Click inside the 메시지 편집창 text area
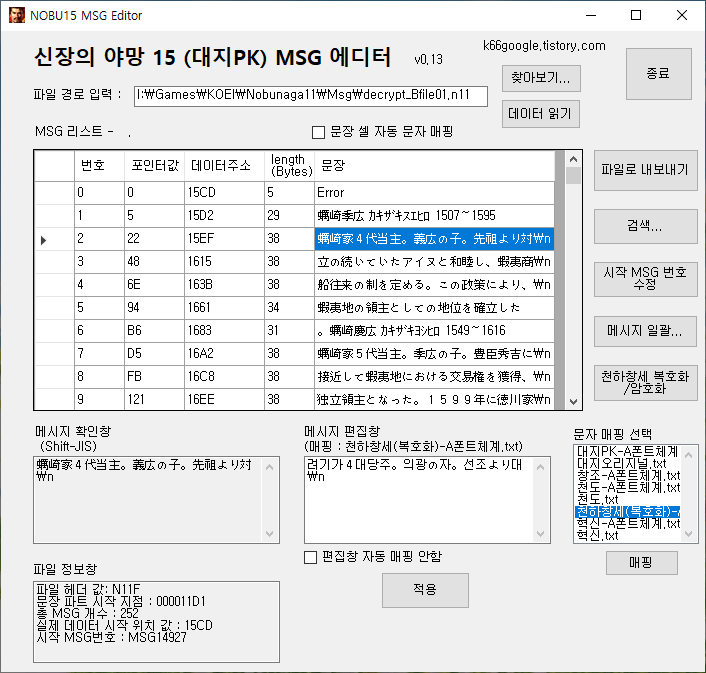 419,500
